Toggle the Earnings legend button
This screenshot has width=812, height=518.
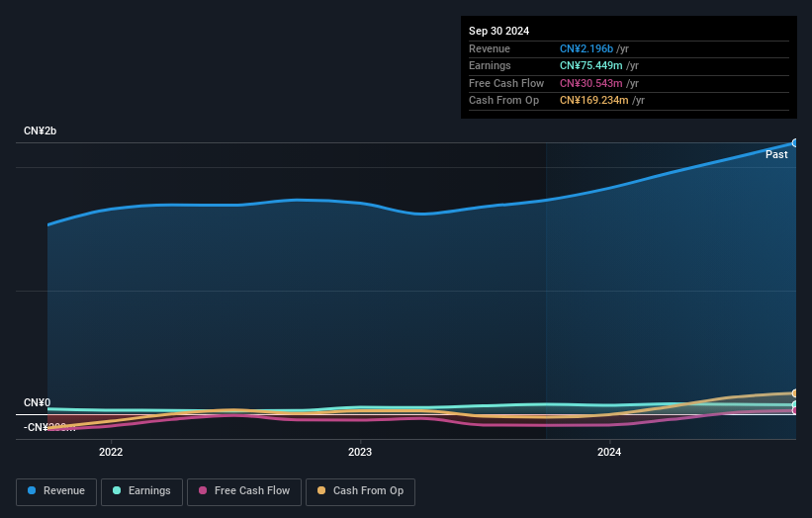click(x=141, y=491)
